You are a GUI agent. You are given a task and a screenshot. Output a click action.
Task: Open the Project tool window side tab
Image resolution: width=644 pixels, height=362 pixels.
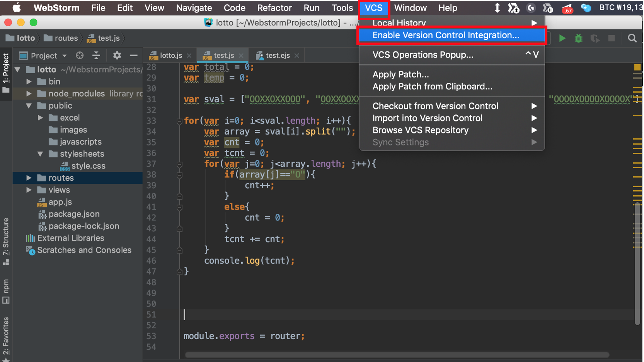coord(6,73)
